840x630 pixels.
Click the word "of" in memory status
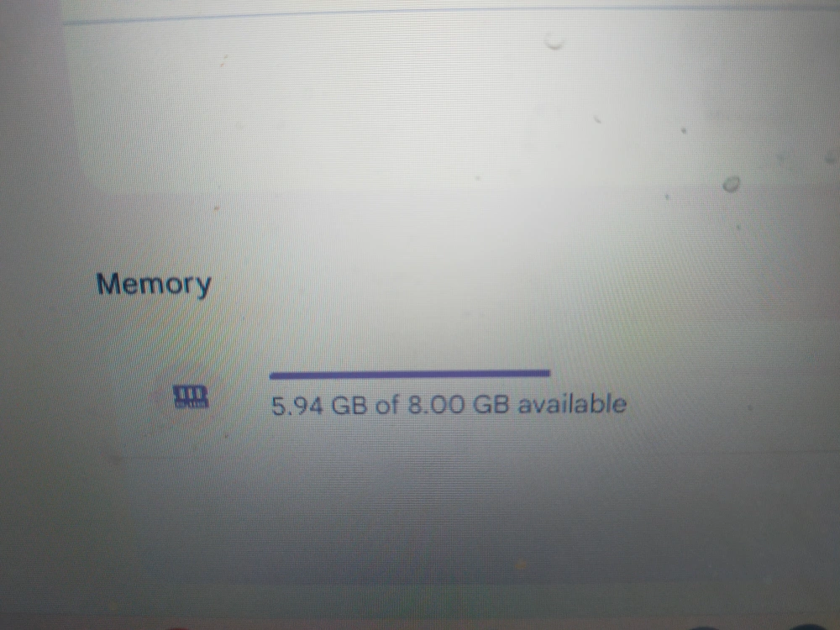(x=387, y=405)
